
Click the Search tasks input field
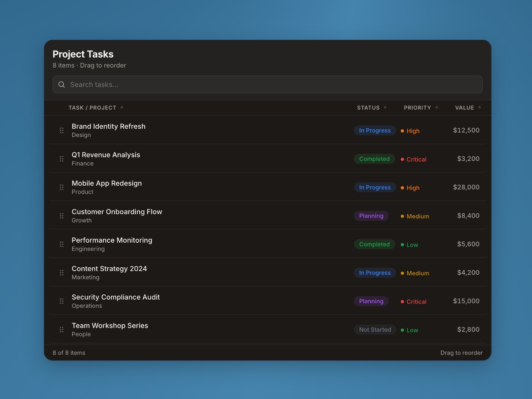tap(267, 84)
